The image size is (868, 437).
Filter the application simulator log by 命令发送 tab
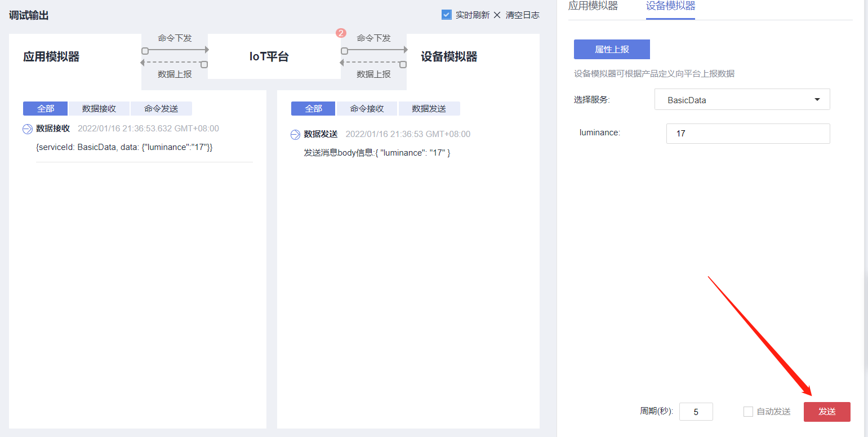161,109
